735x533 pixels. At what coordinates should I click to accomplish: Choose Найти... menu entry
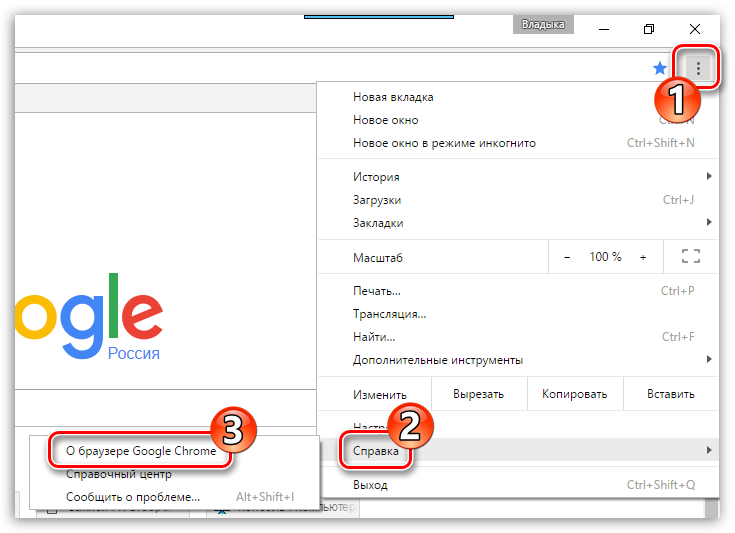[x=518, y=337]
